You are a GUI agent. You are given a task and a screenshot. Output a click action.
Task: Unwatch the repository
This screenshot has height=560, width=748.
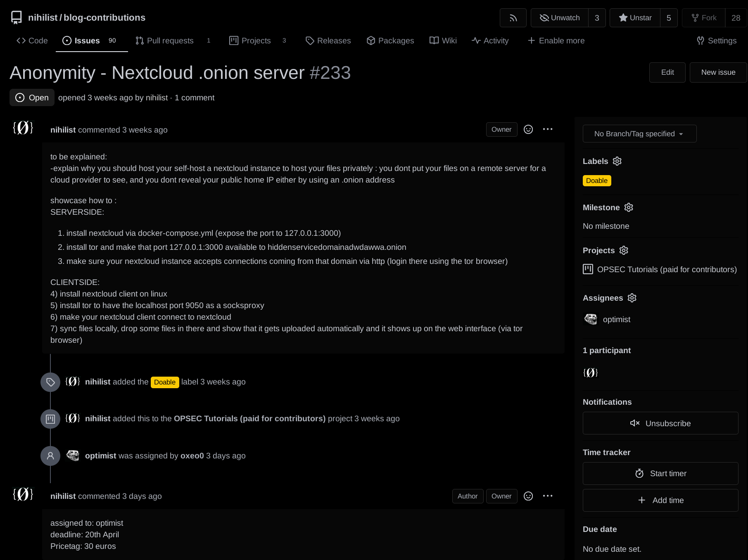pos(560,18)
